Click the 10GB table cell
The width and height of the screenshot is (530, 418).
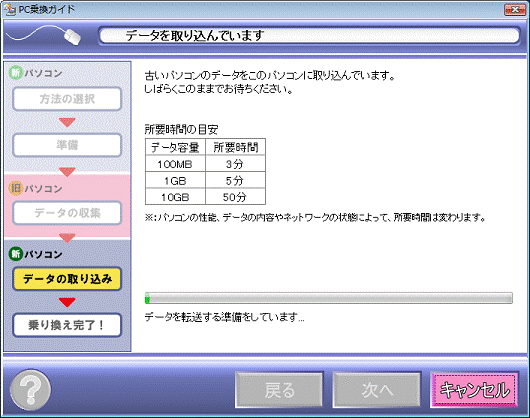(x=175, y=197)
